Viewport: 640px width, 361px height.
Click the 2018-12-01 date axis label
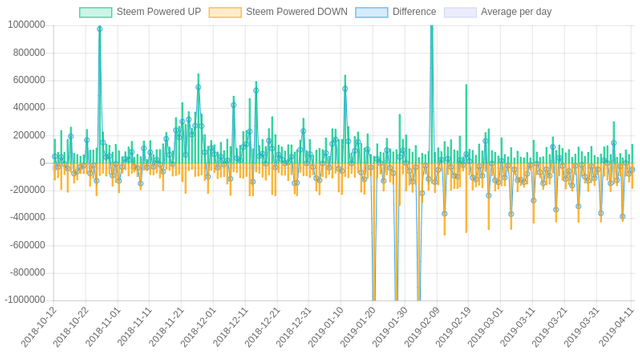199,327
